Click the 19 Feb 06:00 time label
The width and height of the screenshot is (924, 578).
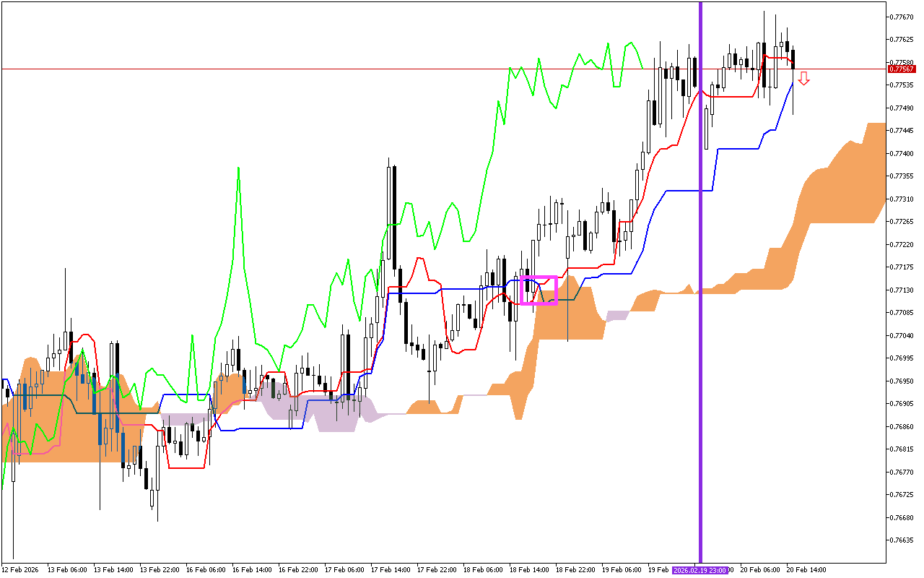(622, 570)
